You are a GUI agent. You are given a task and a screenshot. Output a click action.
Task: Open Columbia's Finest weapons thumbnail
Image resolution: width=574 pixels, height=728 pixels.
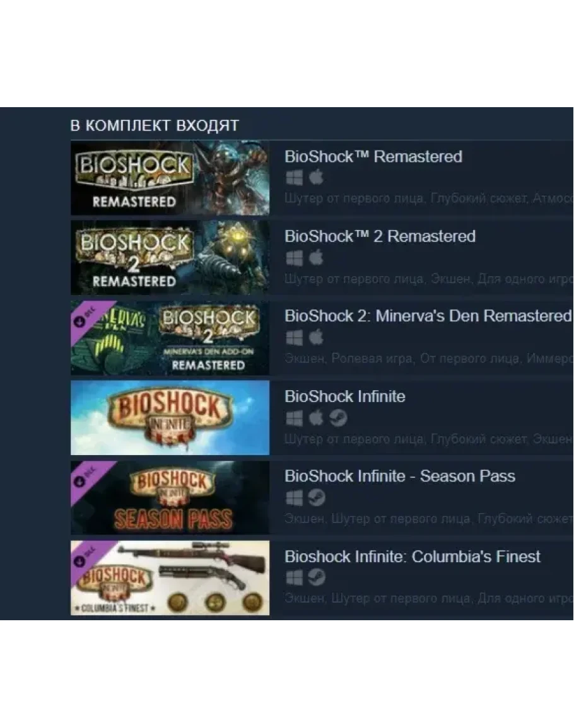click(x=170, y=578)
